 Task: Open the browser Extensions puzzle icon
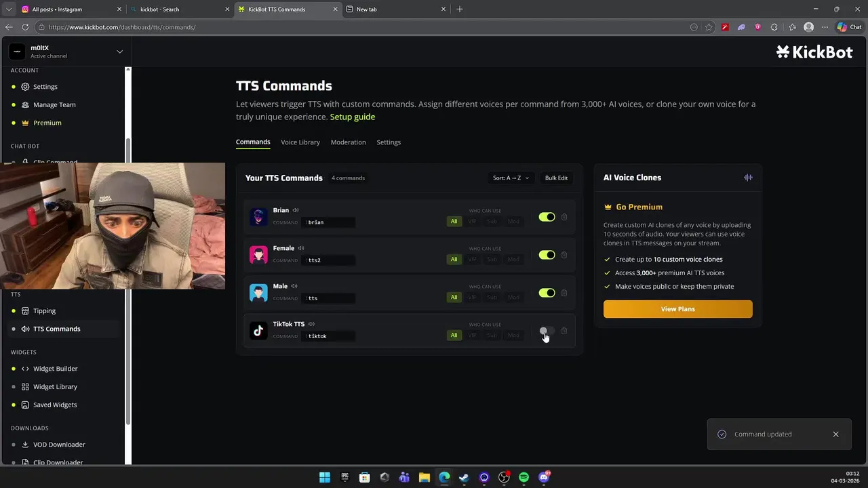[774, 27]
